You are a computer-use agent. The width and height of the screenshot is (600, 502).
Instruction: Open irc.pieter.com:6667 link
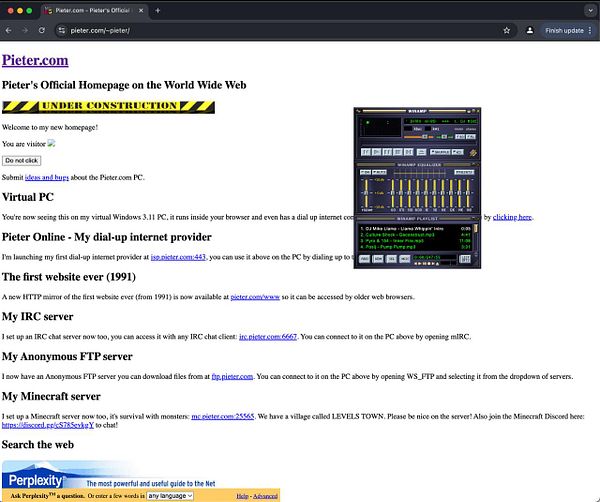pyautogui.click(x=268, y=337)
